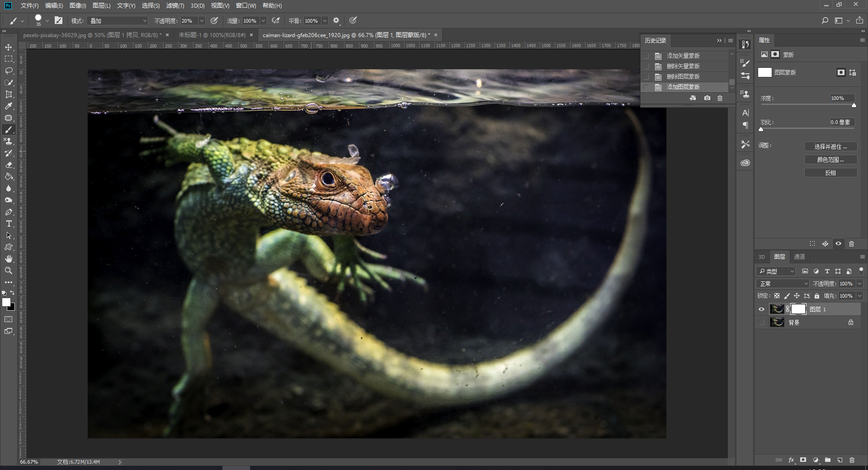Select the Pen tool
The image size is (868, 470).
pyautogui.click(x=9, y=212)
